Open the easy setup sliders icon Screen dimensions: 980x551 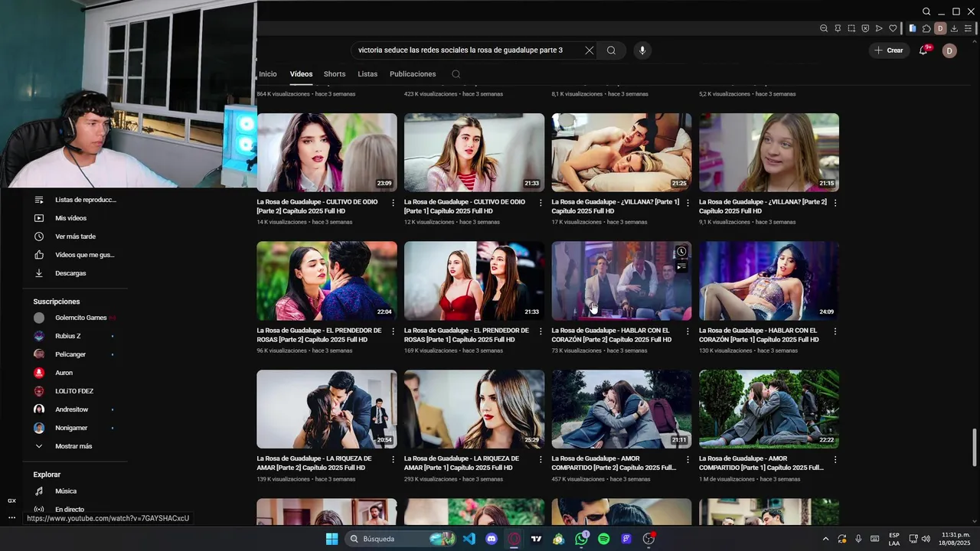(968, 28)
